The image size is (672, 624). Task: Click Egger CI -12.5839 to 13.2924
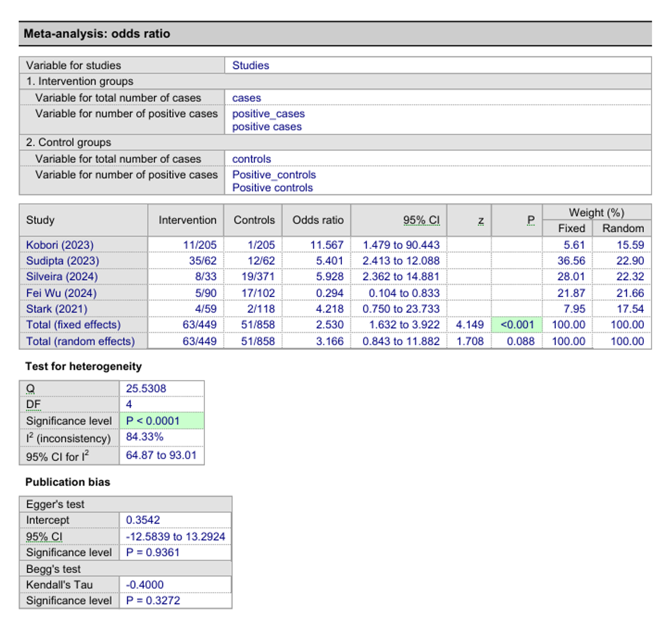coord(176,537)
